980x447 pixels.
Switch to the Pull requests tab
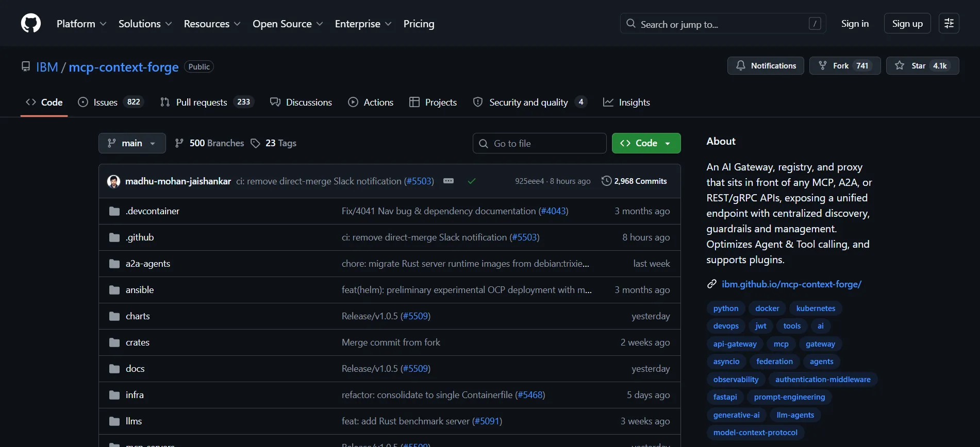pyautogui.click(x=207, y=102)
